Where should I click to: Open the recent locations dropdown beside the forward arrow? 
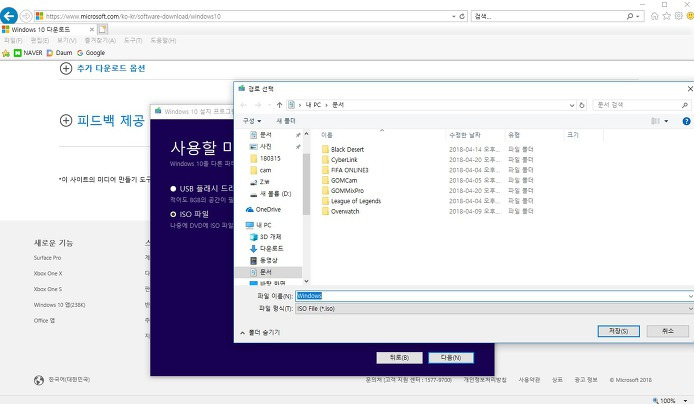tap(269, 105)
